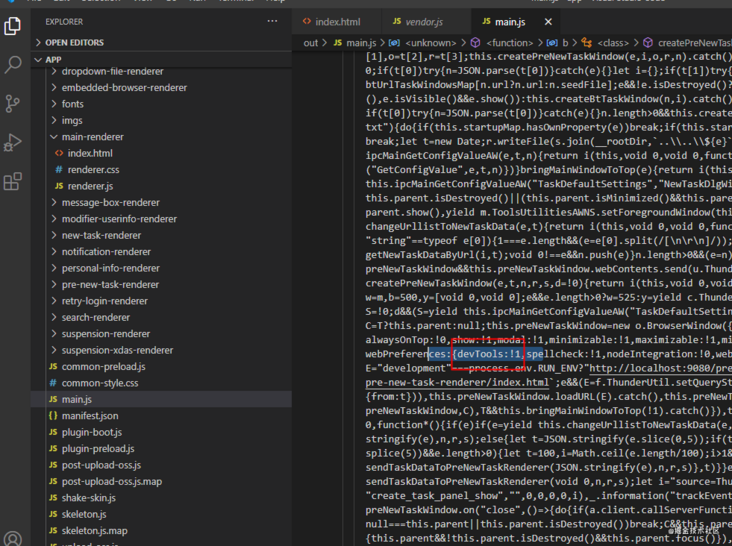
Task: Close the main.js editor tab
Action: click(548, 21)
